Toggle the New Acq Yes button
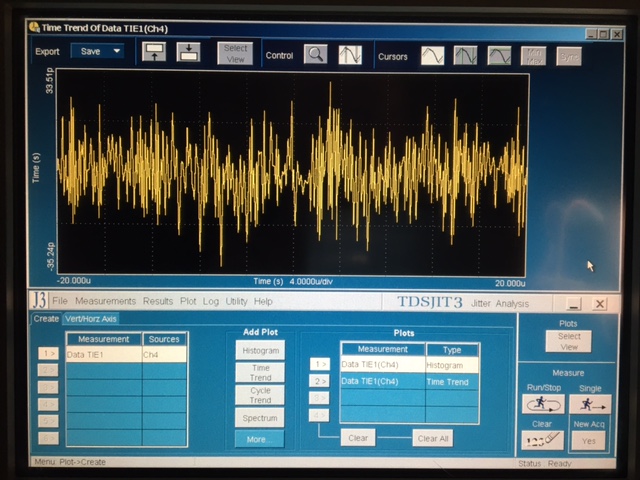The height and width of the screenshot is (480, 640). click(589, 441)
